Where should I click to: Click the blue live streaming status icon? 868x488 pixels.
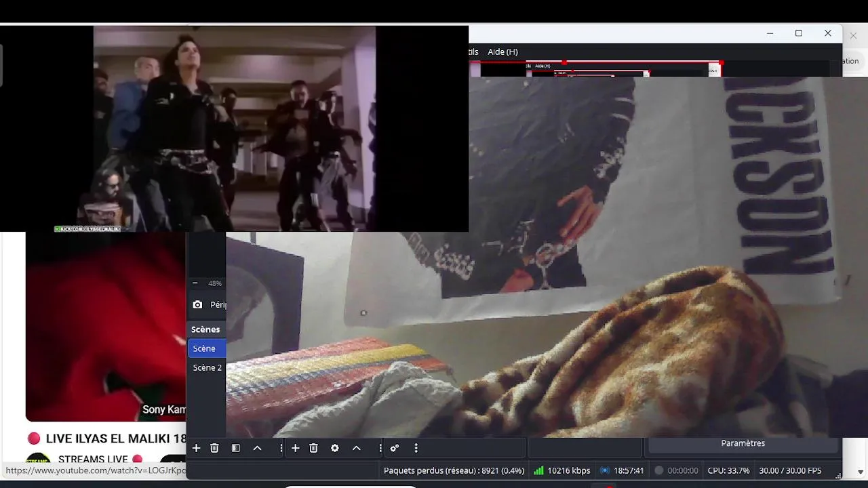click(604, 470)
